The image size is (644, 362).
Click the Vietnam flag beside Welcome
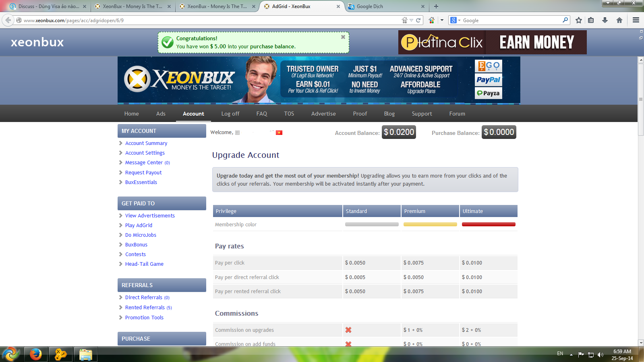click(x=279, y=132)
